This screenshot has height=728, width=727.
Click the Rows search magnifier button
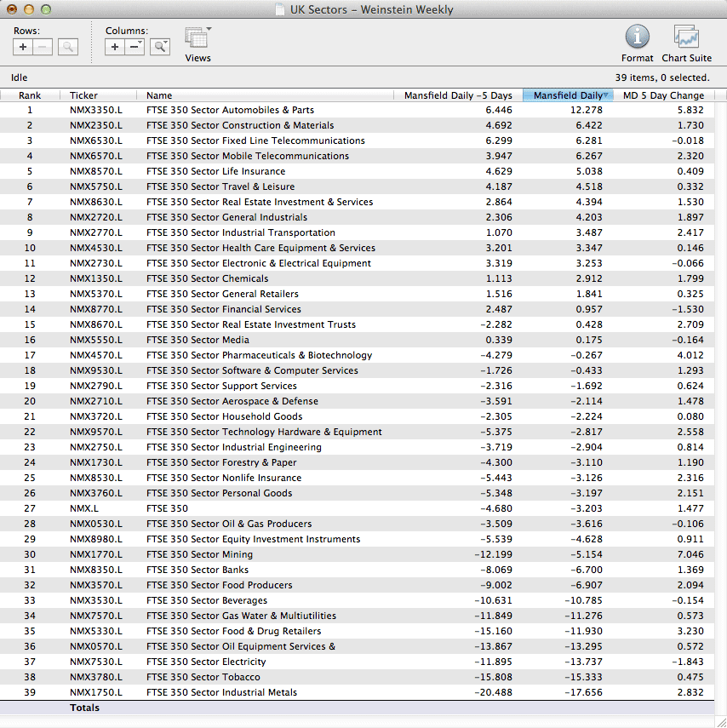click(x=68, y=47)
